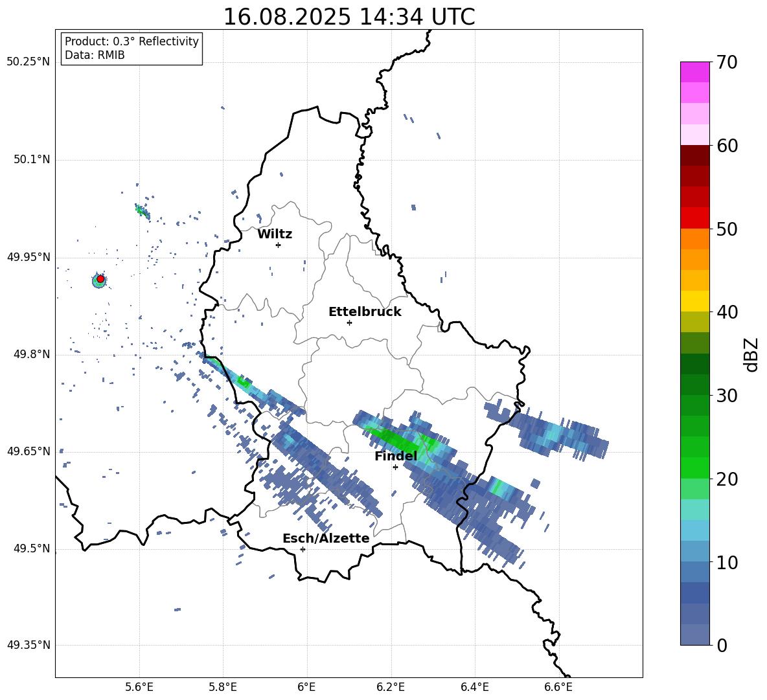The height and width of the screenshot is (700, 767).
Task: Click the yellow colorbar swatch above 40
Action: 694,301
